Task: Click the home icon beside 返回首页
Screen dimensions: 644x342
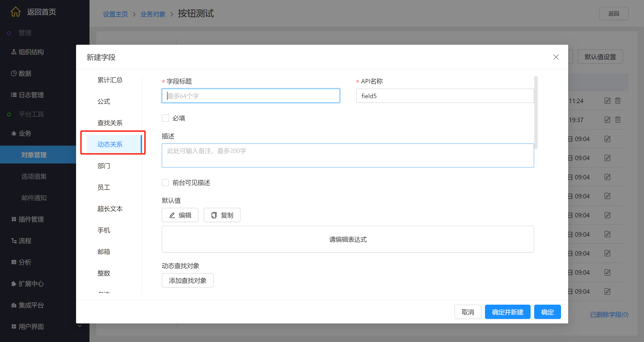Action: pyautogui.click(x=15, y=12)
